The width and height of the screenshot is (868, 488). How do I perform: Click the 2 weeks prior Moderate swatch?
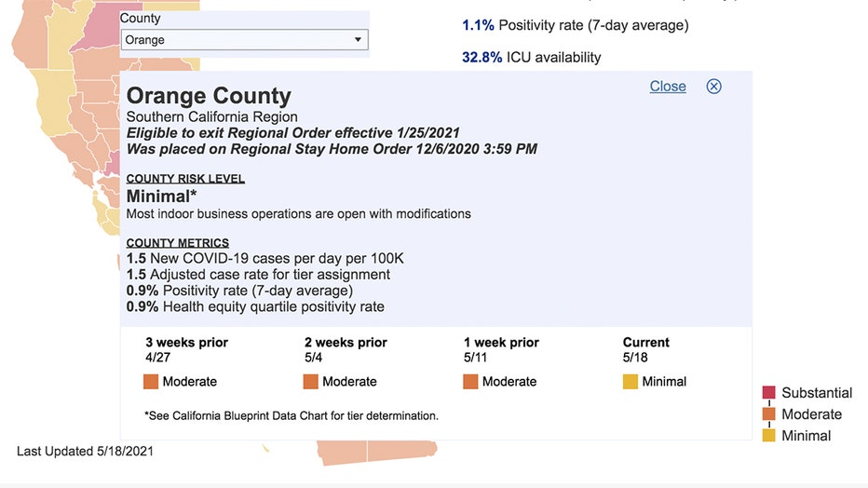tap(310, 381)
